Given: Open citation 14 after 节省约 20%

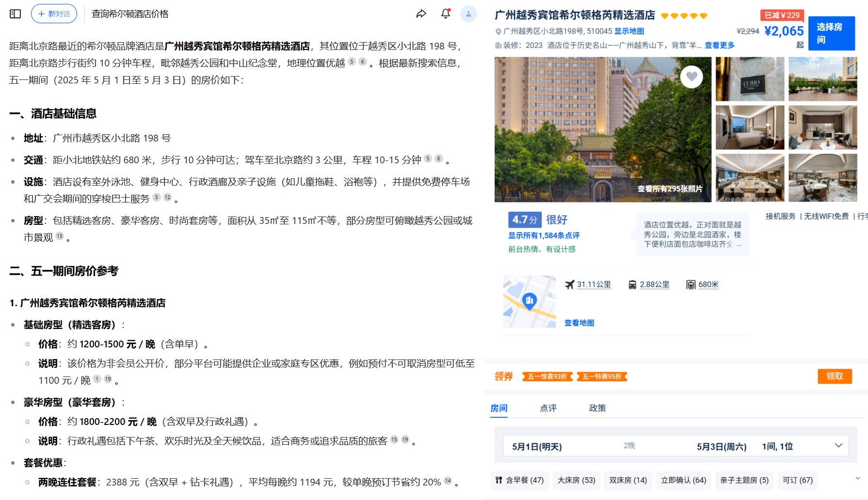Looking at the screenshot, I should point(448,481).
